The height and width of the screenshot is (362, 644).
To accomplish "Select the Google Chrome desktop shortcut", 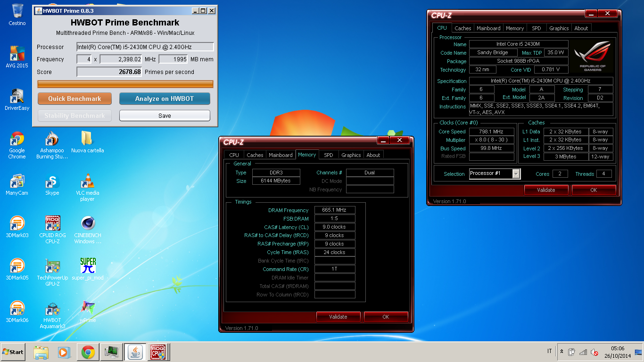I will tap(17, 145).
